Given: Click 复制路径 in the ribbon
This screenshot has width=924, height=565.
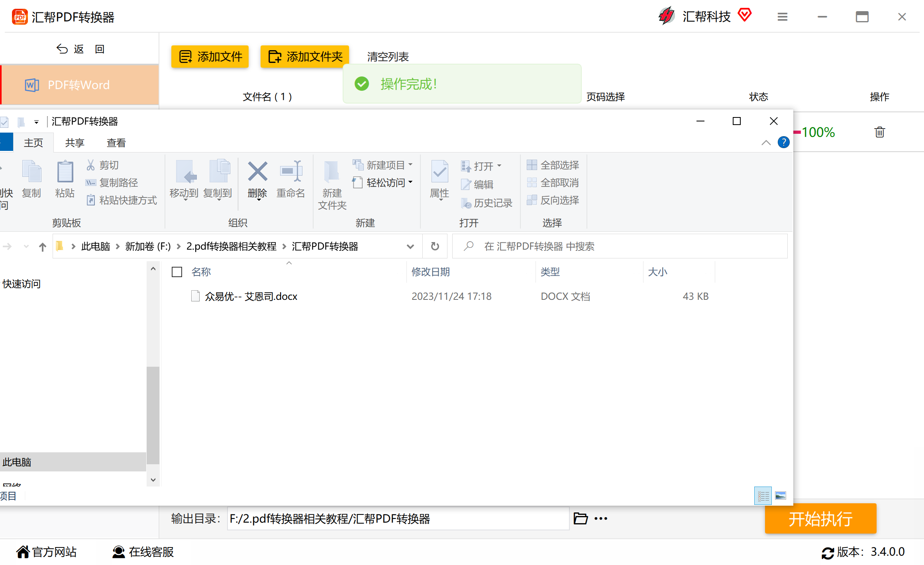Looking at the screenshot, I should 112,183.
